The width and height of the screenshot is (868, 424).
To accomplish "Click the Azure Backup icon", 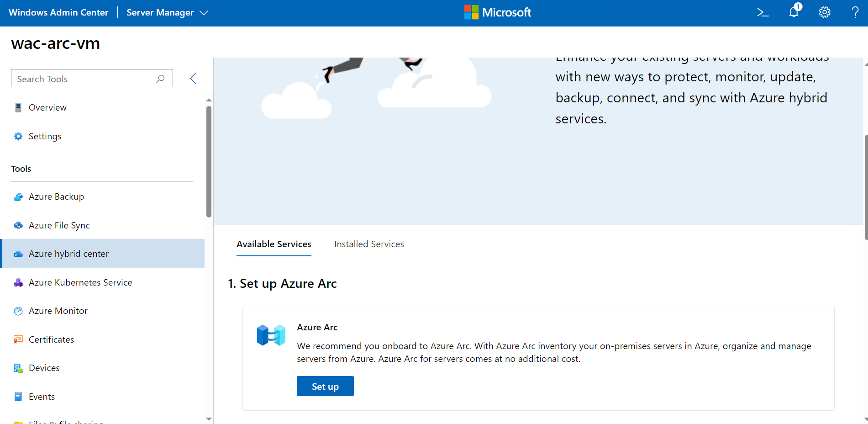I will [x=18, y=197].
